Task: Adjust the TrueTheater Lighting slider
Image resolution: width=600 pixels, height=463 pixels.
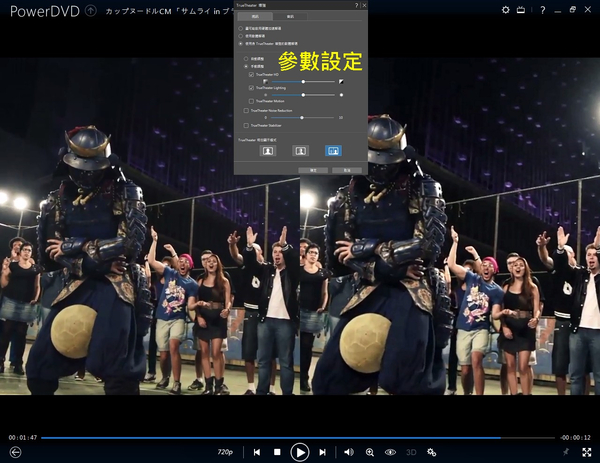Action: (x=303, y=95)
